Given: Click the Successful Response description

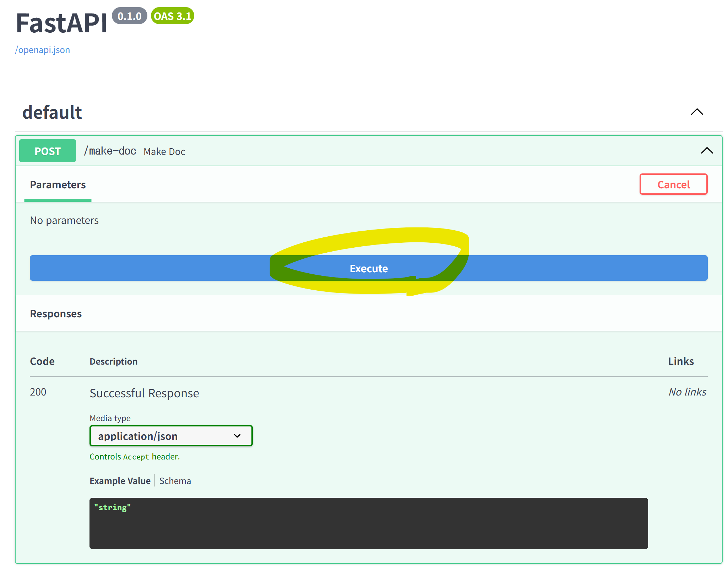Looking at the screenshot, I should coord(144,393).
